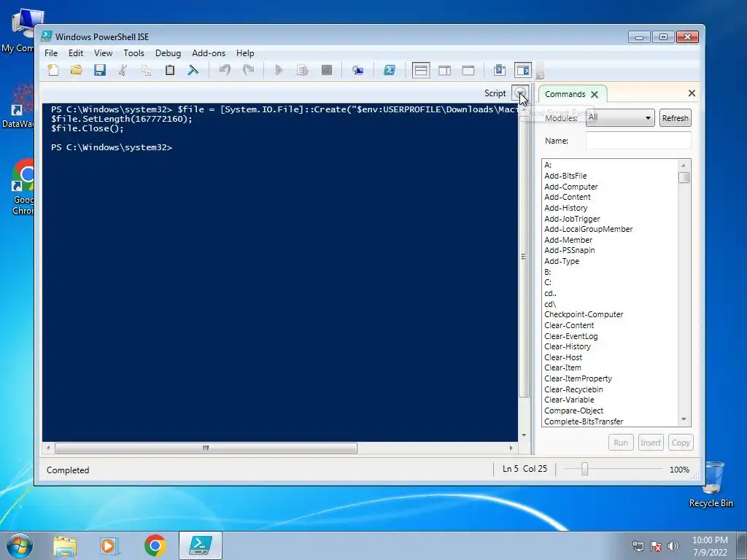Run the script with green play icon
The width and height of the screenshot is (747, 560).
[279, 71]
